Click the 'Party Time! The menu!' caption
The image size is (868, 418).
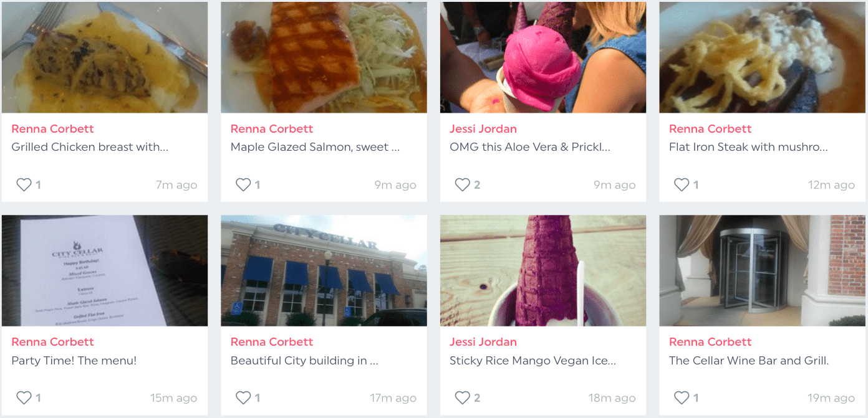[x=74, y=361]
